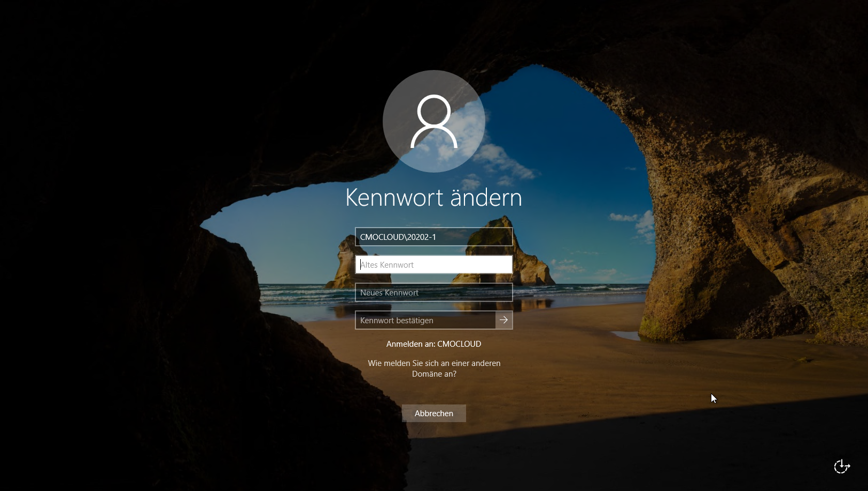
Task: Click the user avatar silhouette icon
Action: [433, 121]
